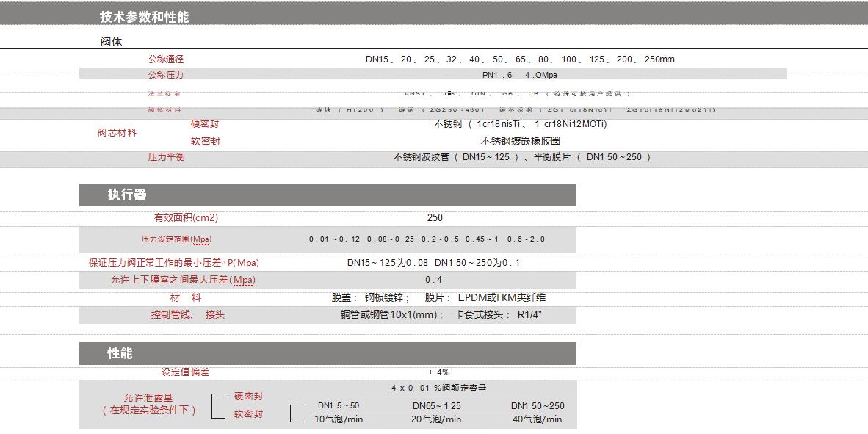Image resolution: width=868 pixels, height=434 pixels.
Task: Click the 允许泄露量 label
Action: click(148, 398)
